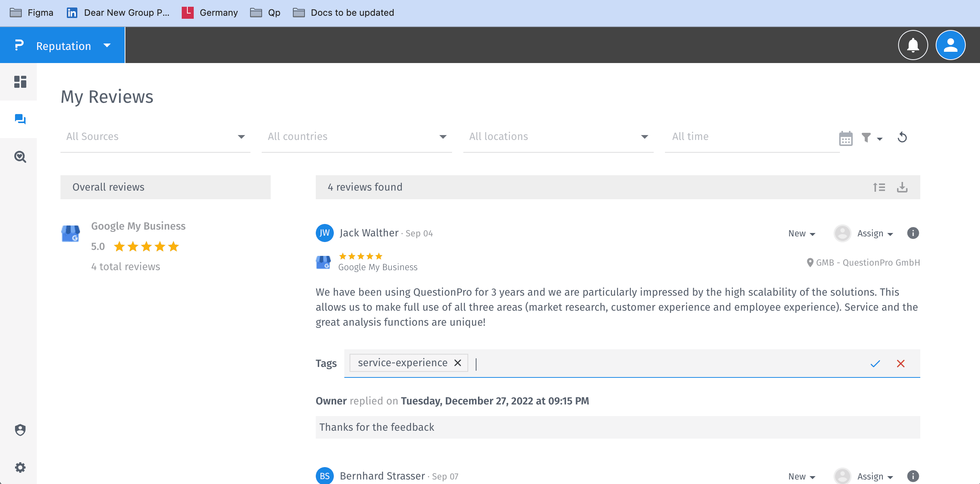Reset the filters with the refresh icon
This screenshot has height=484, width=980.
pos(902,137)
